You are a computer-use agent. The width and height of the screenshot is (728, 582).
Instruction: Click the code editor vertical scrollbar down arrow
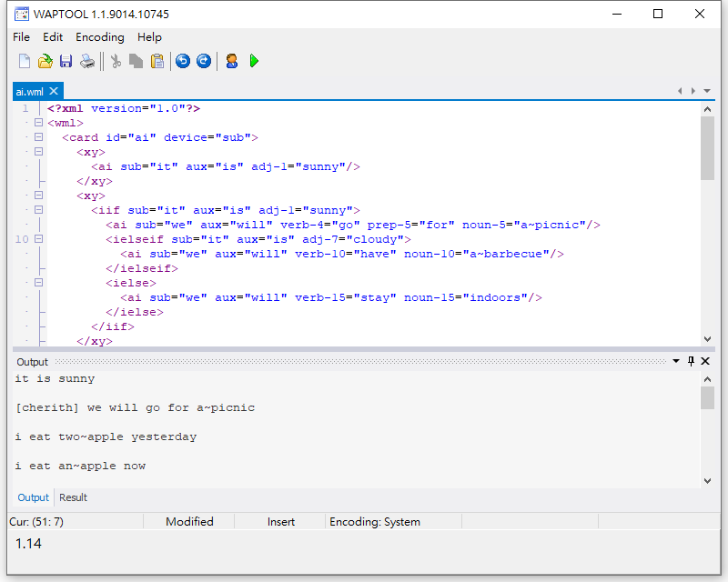click(707, 336)
